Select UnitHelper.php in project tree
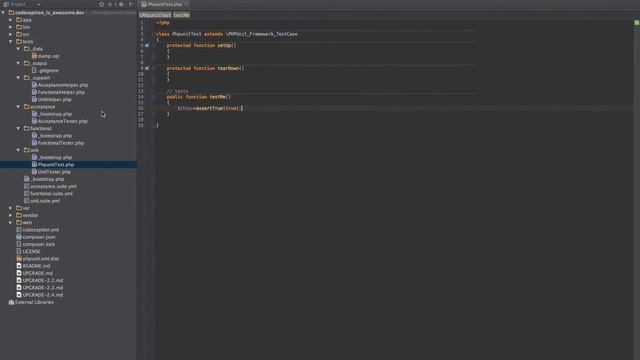This screenshot has width=640, height=360. point(54,99)
